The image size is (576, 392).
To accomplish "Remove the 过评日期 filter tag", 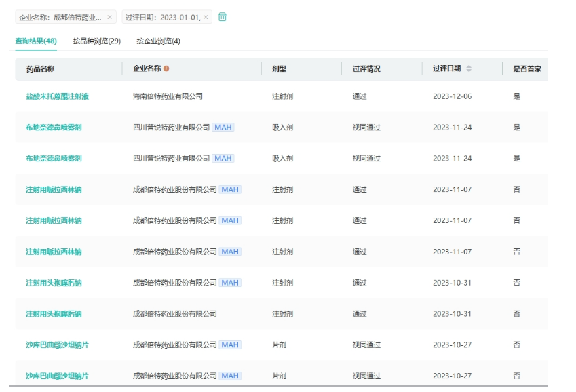I will pyautogui.click(x=206, y=18).
